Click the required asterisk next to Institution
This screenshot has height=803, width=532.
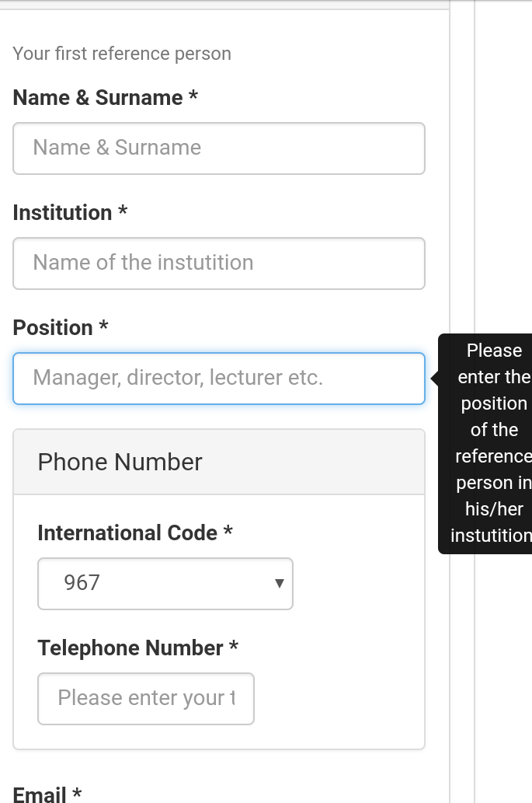[x=123, y=212]
